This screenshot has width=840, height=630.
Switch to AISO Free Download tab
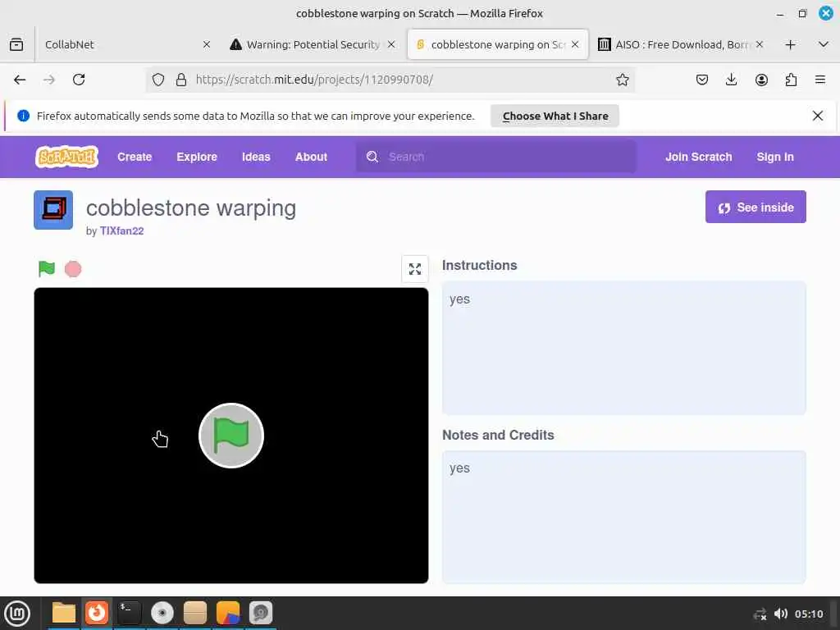point(681,44)
